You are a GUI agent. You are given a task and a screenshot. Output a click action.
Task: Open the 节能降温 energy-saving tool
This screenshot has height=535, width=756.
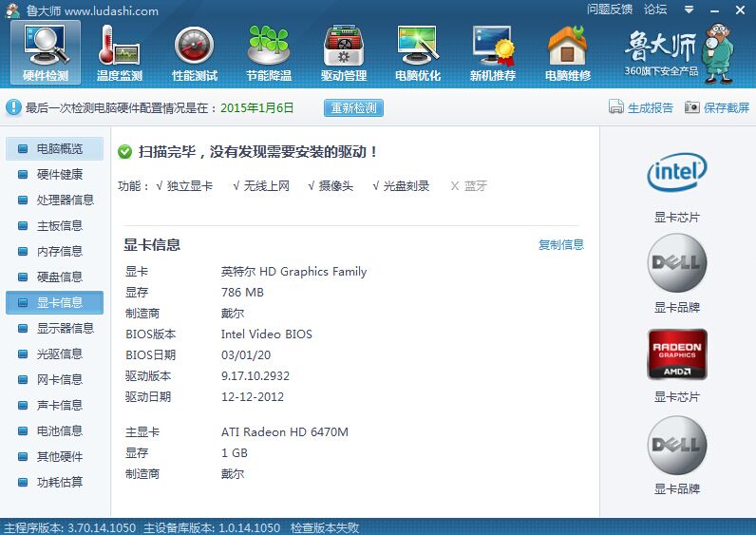click(x=269, y=53)
